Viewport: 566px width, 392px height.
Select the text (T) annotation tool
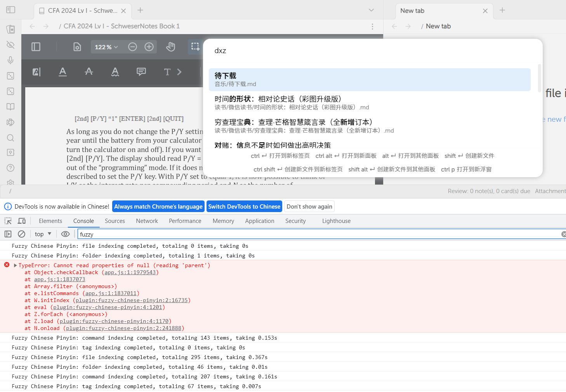tap(167, 72)
